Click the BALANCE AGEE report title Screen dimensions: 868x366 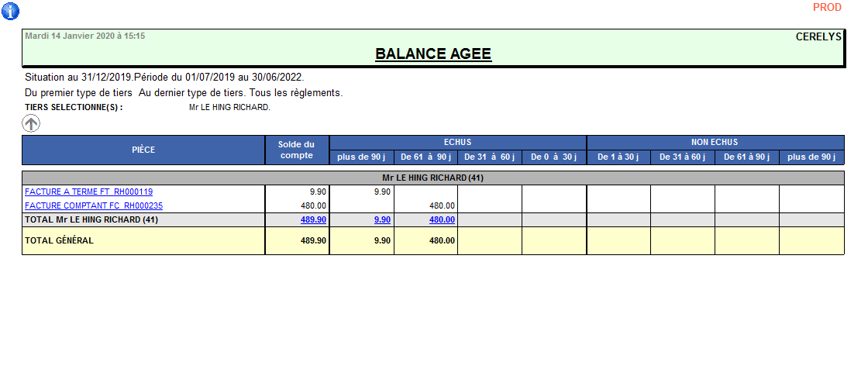pos(432,54)
